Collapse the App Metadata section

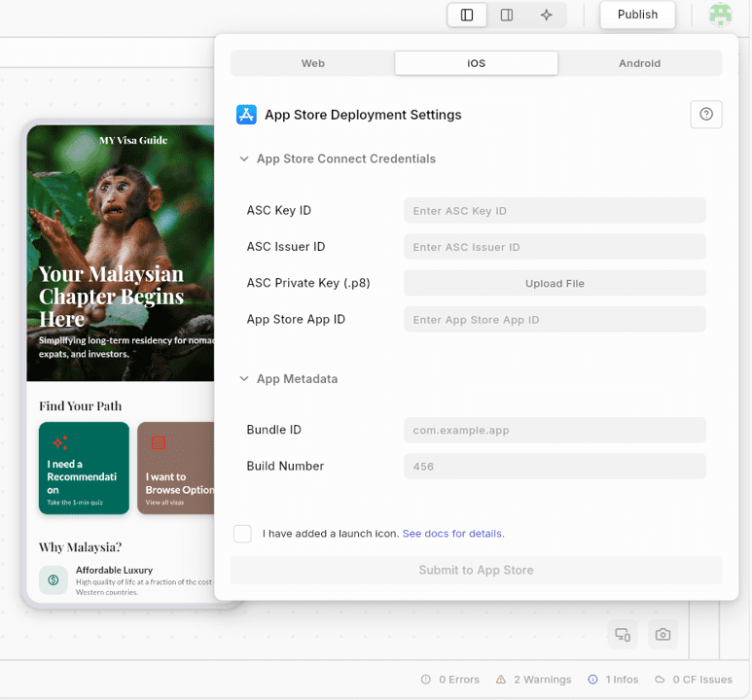coord(289,379)
